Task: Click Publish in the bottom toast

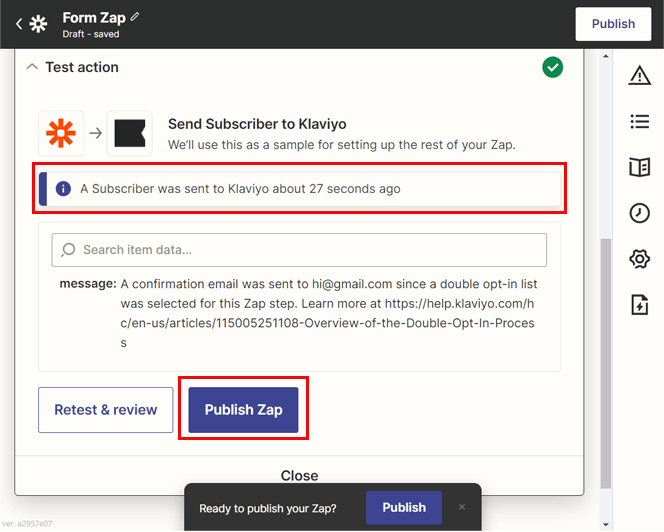Action: pyautogui.click(x=404, y=507)
